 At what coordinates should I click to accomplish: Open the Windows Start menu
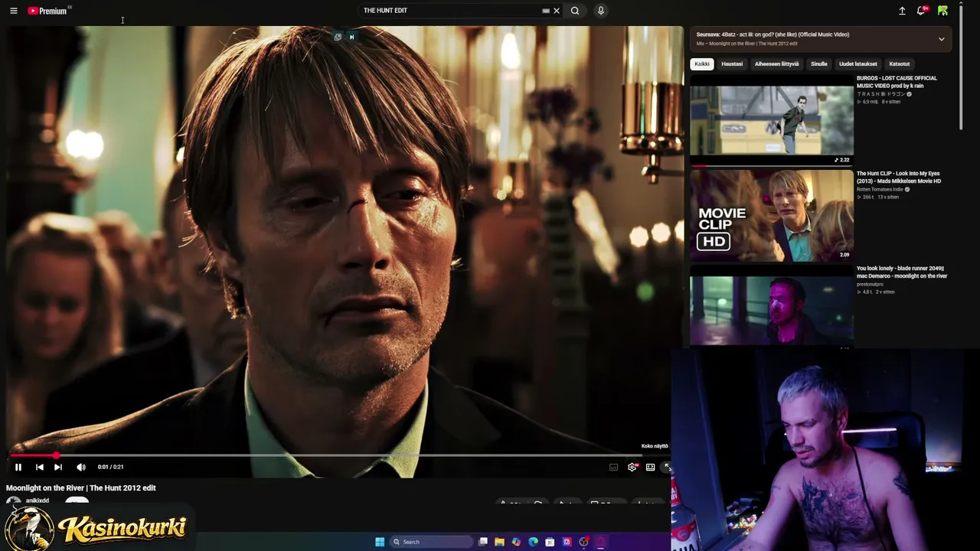tap(380, 542)
